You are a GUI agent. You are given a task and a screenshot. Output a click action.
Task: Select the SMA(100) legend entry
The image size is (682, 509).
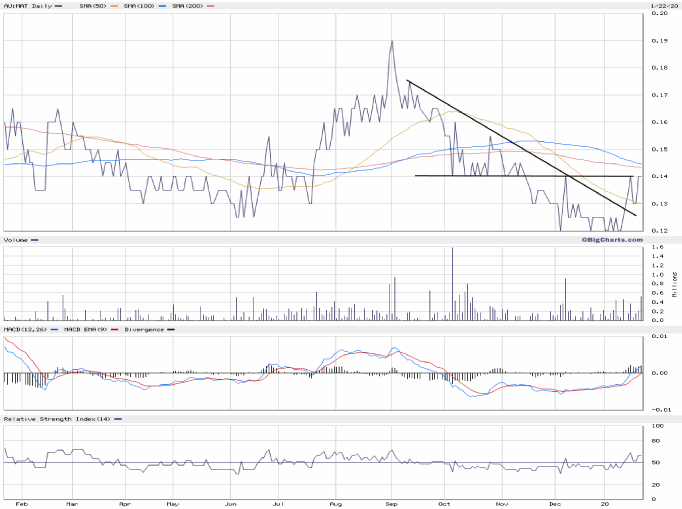(x=145, y=7)
